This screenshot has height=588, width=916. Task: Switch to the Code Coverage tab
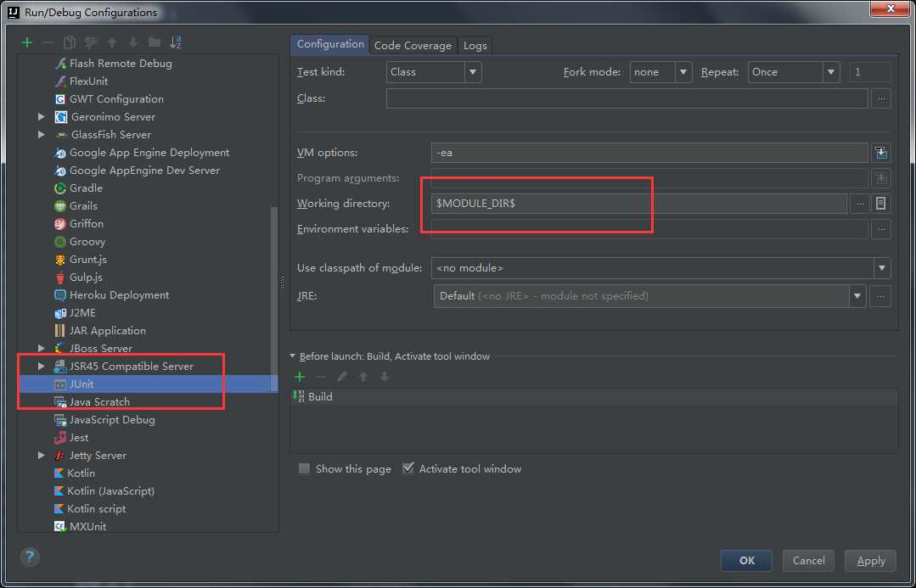(x=413, y=46)
